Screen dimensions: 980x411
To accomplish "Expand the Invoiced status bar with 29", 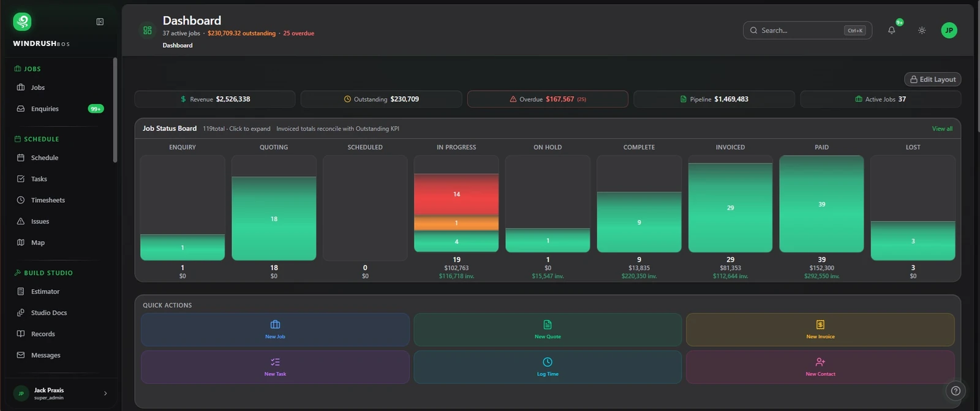I will [x=730, y=208].
